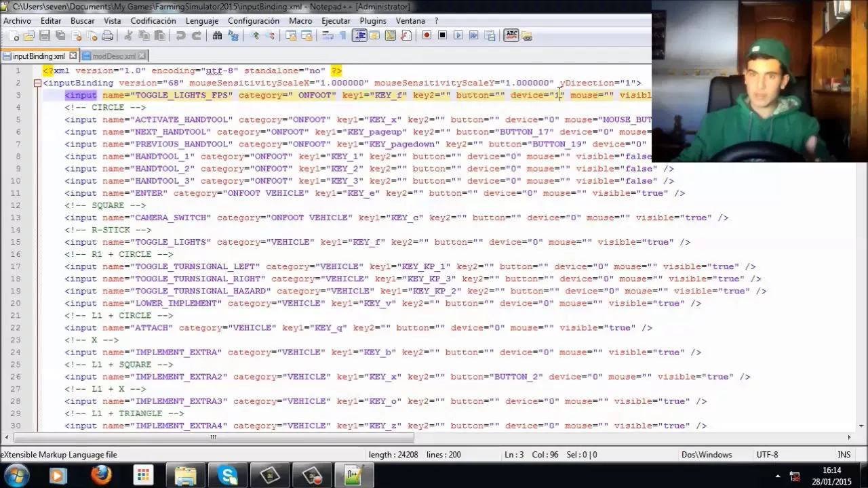The height and width of the screenshot is (488, 868).
Task: Open Firefox from the taskbar
Action: [101, 475]
